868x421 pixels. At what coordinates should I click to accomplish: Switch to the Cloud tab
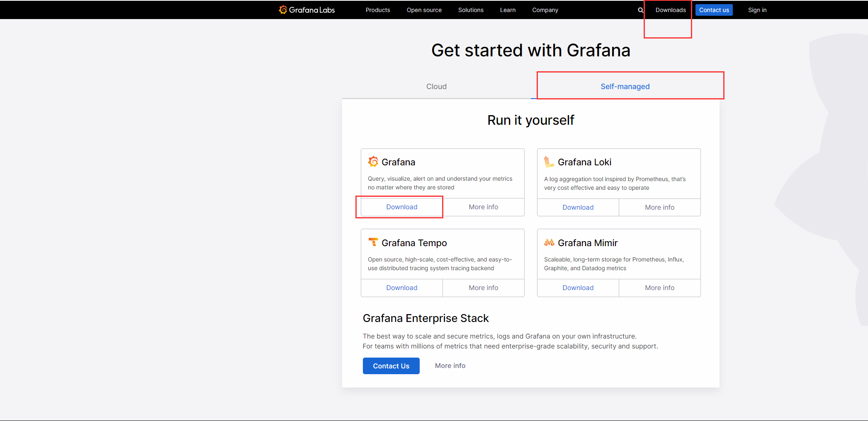pos(436,86)
